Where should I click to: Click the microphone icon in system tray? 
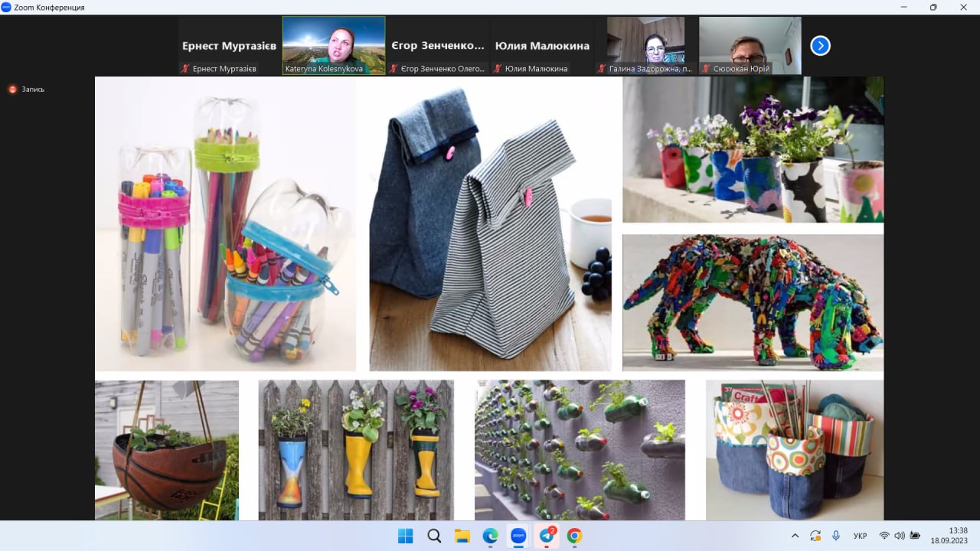(836, 536)
